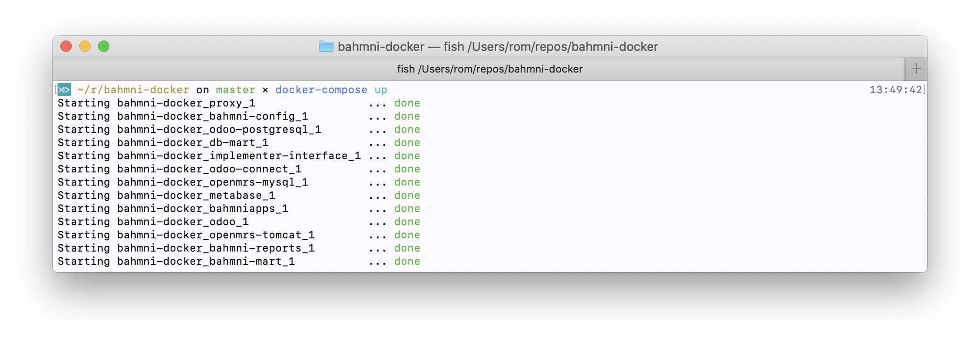Click bahmni-docker_bahmni-mart_1 line
This screenshot has width=980, height=342.
click(239, 261)
